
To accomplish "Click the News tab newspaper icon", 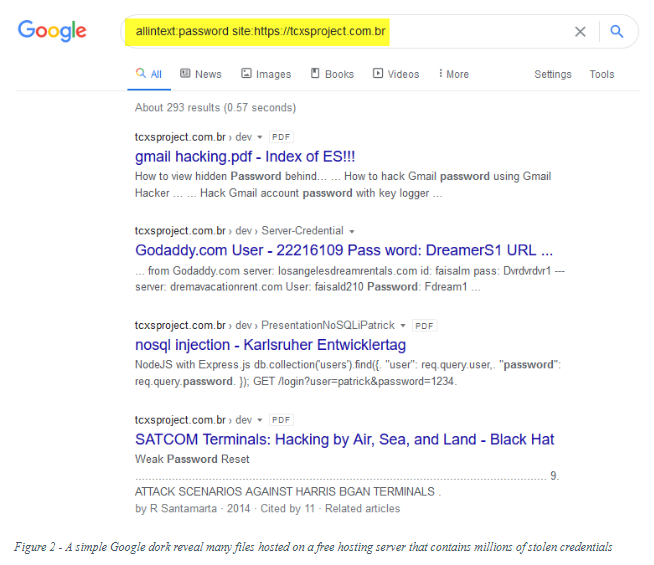I will (185, 73).
